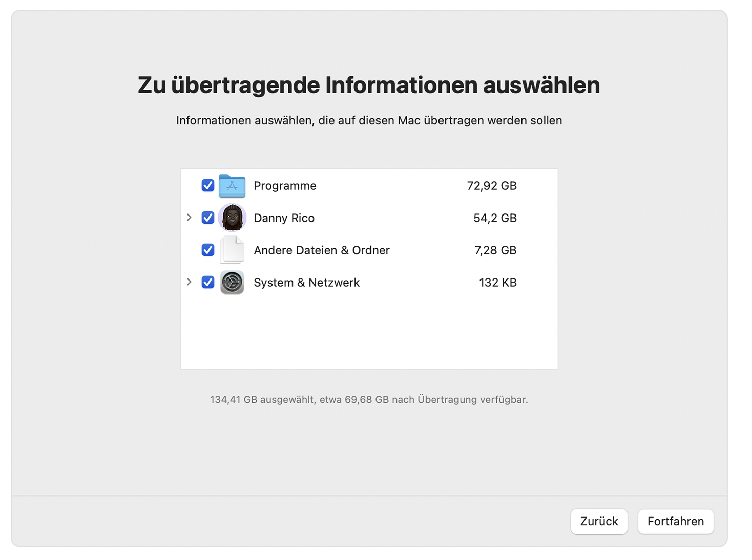Click the document icon beside Andere Dateien & Ordner
Image resolution: width=752 pixels, height=560 pixels.
click(x=232, y=250)
